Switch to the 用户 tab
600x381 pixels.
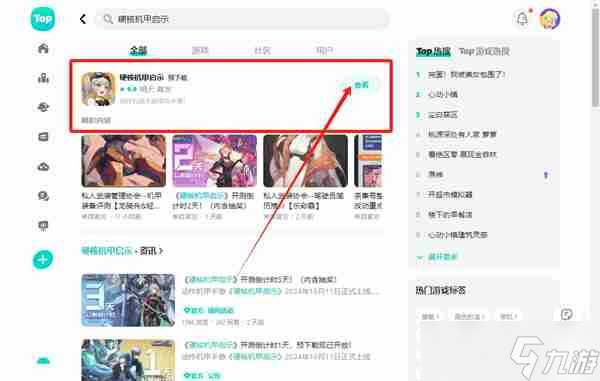coord(324,50)
